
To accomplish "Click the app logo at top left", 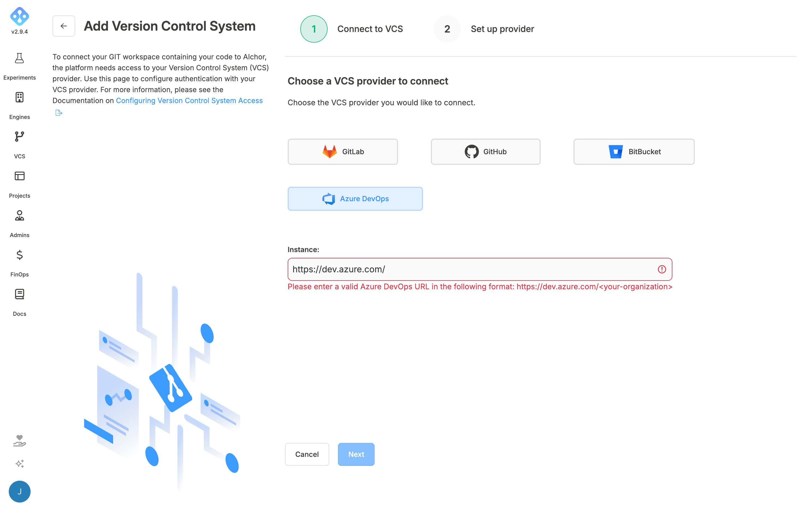I will tap(19, 16).
